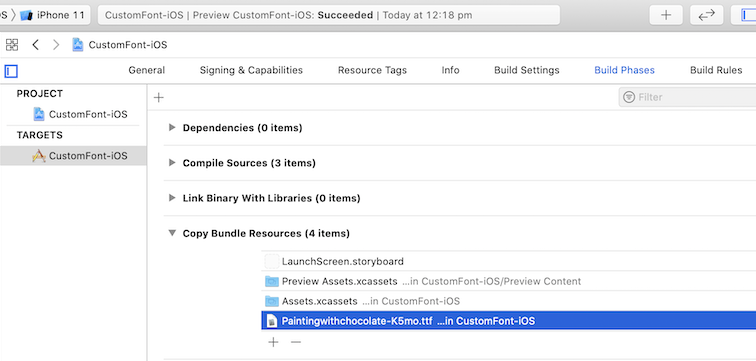
Task: Click the Assets.xcassets folder icon
Action: click(x=272, y=301)
